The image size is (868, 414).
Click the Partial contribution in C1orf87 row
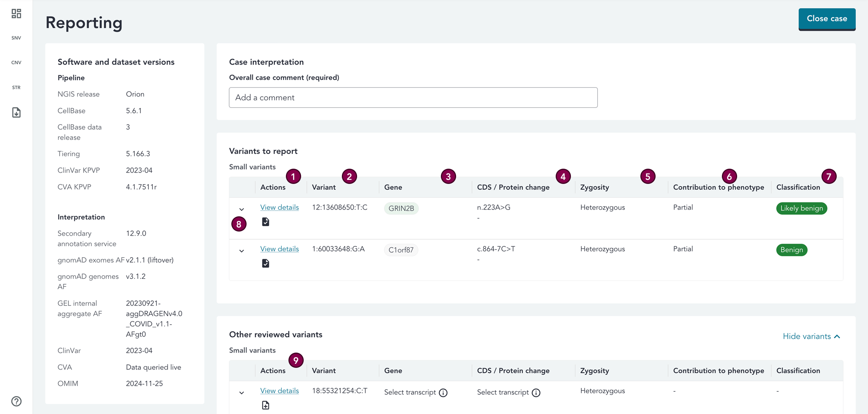(x=683, y=249)
